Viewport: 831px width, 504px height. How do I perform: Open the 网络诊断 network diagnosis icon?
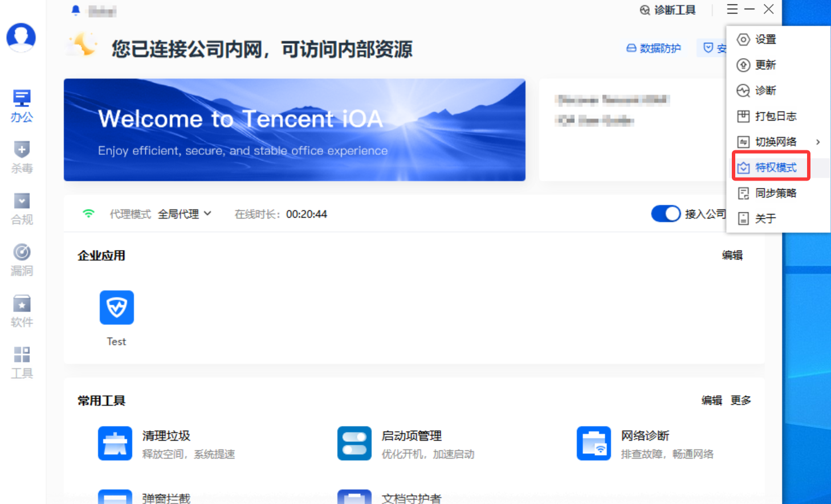click(594, 443)
